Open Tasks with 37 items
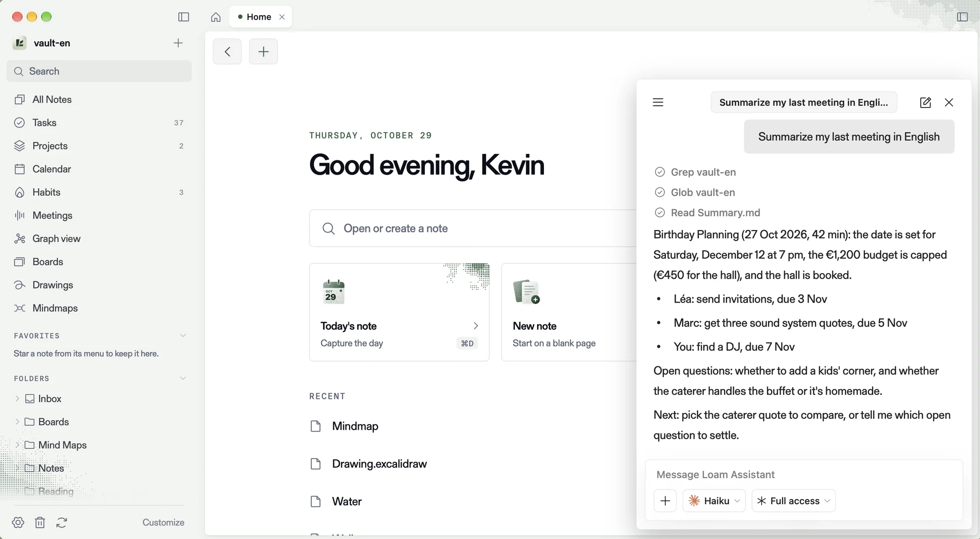The image size is (980, 539). pos(99,123)
